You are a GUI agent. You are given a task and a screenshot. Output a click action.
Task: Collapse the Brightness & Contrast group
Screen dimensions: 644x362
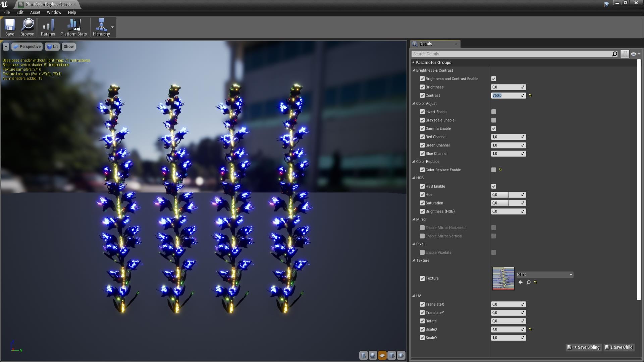[x=414, y=70]
